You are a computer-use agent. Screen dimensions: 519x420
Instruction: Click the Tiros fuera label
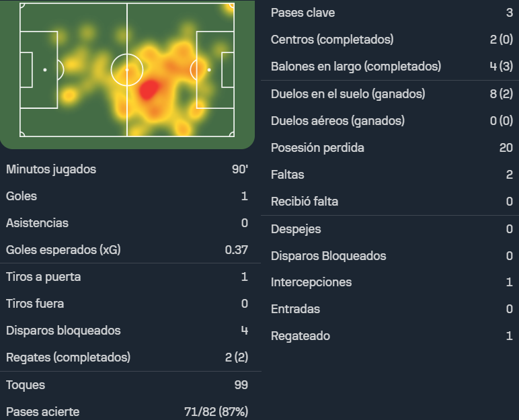pyautogui.click(x=35, y=304)
